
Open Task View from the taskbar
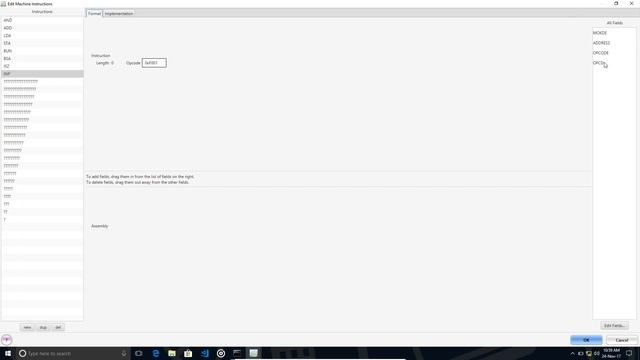point(139,353)
